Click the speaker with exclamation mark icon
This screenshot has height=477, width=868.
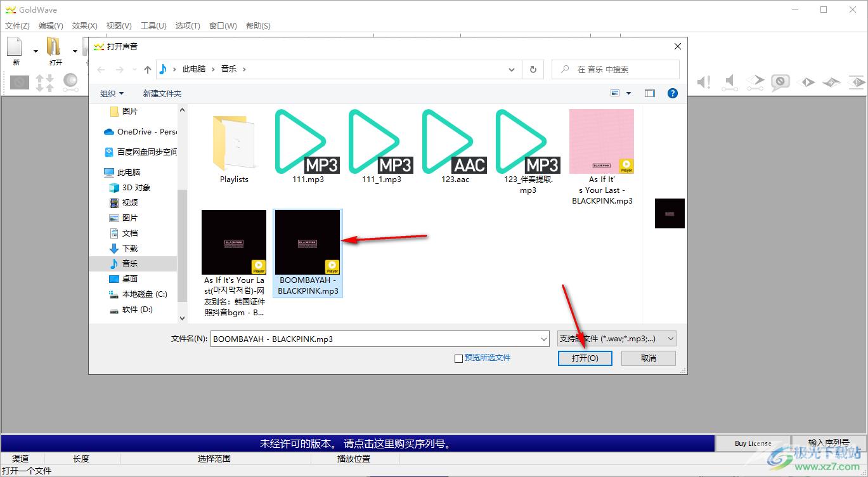[x=704, y=82]
